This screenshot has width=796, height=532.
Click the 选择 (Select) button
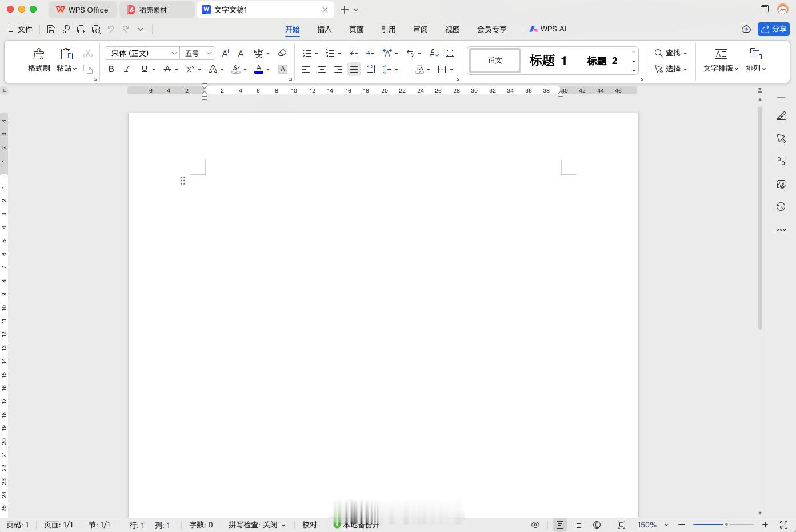[x=671, y=69]
